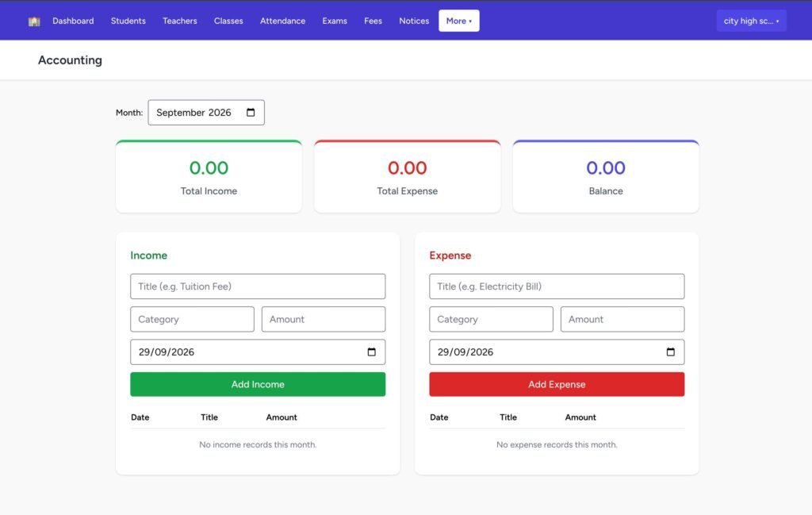Click the Title column header in Expense table
The image size is (812, 515).
[508, 417]
